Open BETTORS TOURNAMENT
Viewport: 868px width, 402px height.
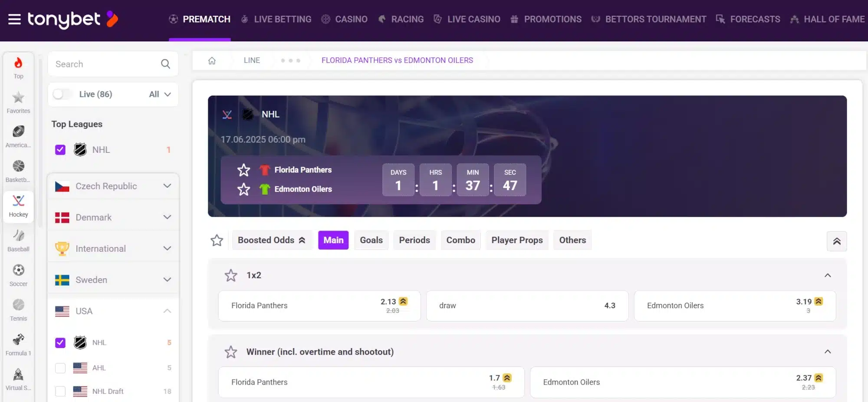649,19
